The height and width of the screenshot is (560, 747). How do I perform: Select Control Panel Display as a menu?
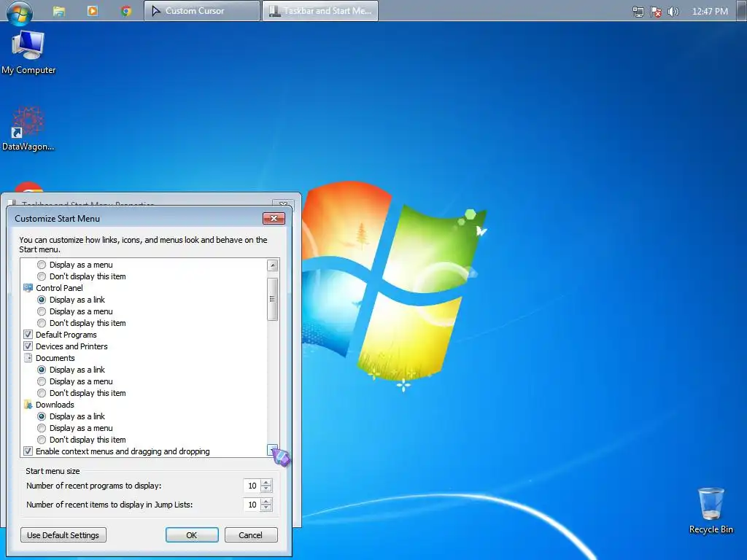(x=42, y=311)
